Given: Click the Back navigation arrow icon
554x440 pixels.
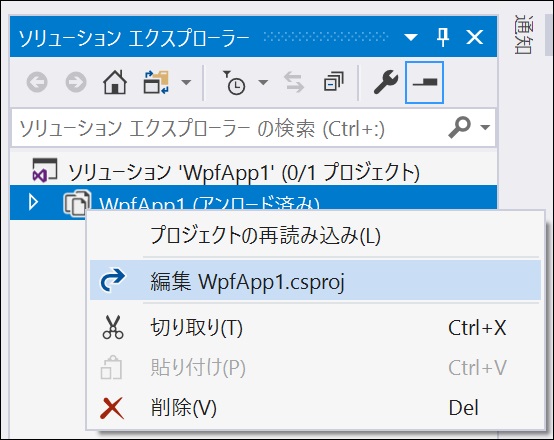Looking at the screenshot, I should point(37,82).
